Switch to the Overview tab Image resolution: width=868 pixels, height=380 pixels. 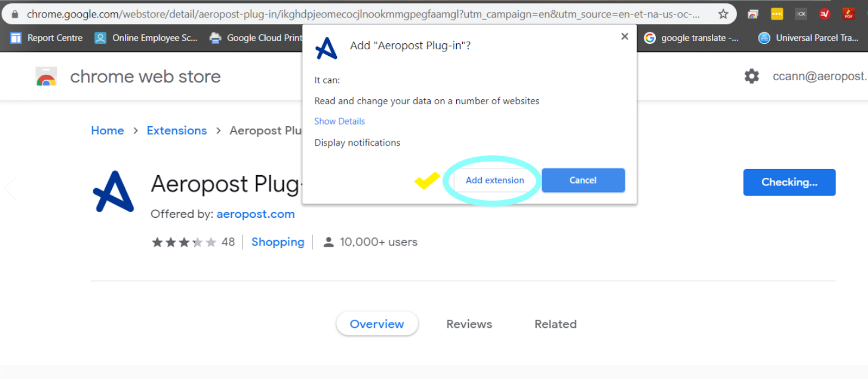tap(377, 324)
